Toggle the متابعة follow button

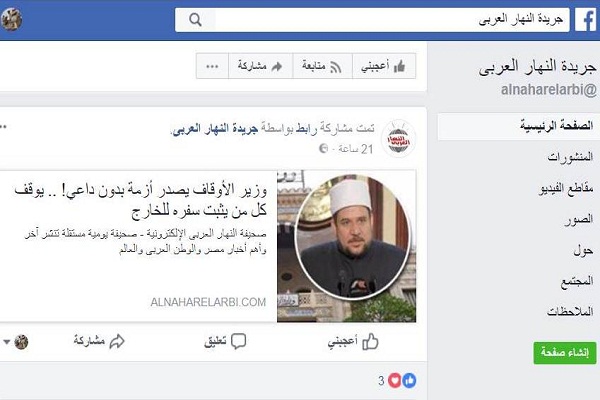[322, 66]
